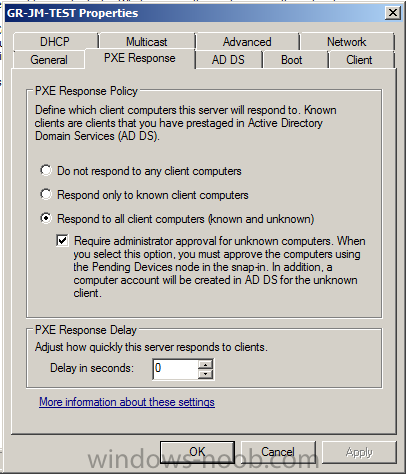Screen dimensions: 406x474
Task: Close the GR-JM-TEST Properties dialog
Action: pos(393,13)
